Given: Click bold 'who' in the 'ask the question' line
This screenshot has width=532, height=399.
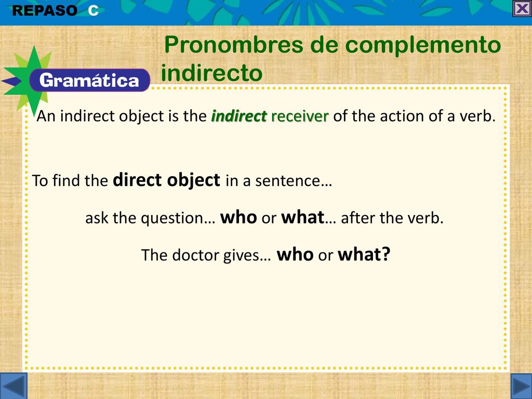Looking at the screenshot, I should click(x=238, y=217).
